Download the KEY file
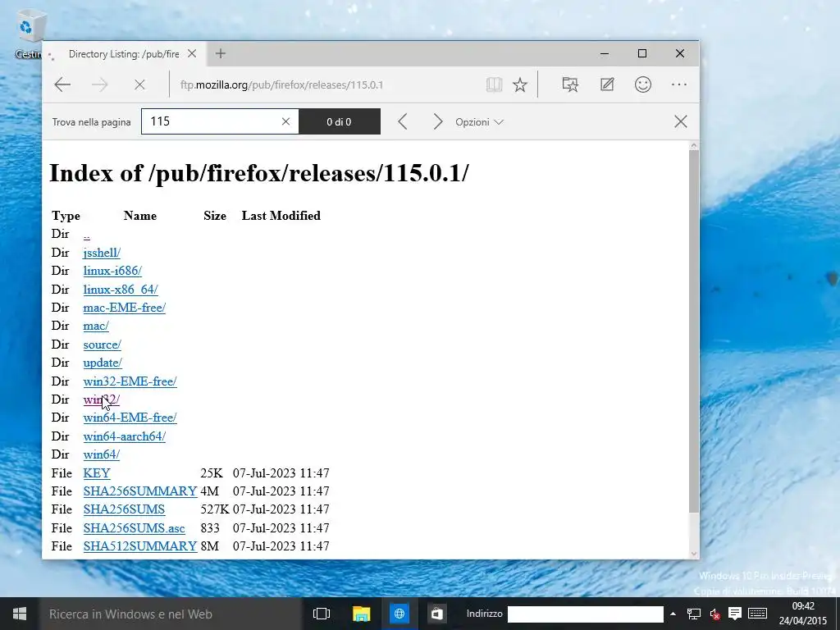Screen dimensions: 840x630 [97, 473]
